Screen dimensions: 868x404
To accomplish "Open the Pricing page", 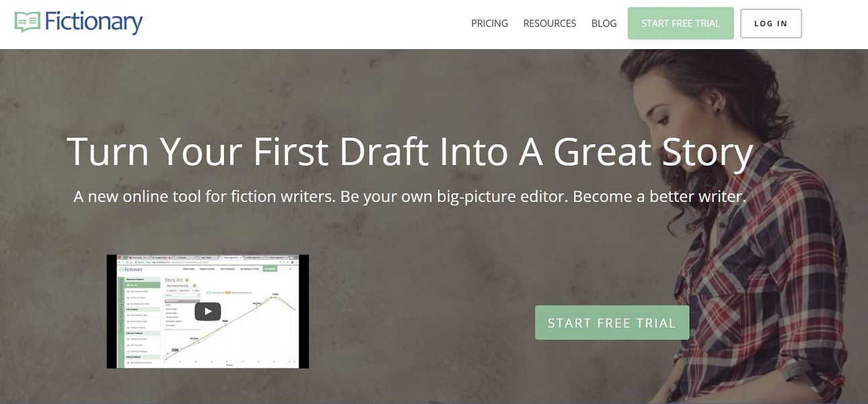I will coord(489,23).
